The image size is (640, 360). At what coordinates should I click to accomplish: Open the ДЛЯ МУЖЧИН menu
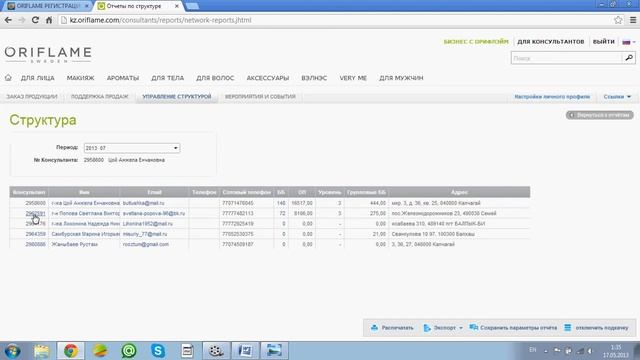click(401, 78)
